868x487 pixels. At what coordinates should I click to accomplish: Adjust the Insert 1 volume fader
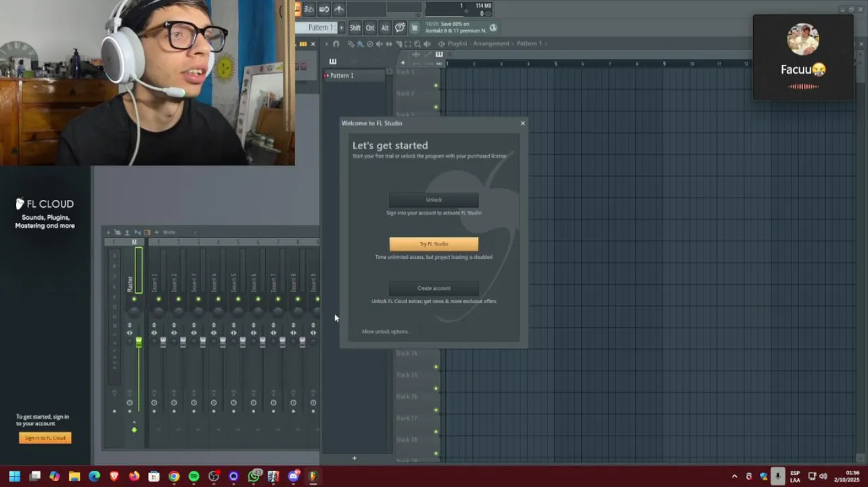coord(163,342)
